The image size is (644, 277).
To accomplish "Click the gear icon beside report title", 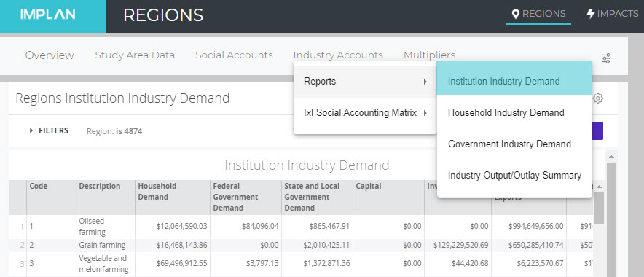I will 598,98.
